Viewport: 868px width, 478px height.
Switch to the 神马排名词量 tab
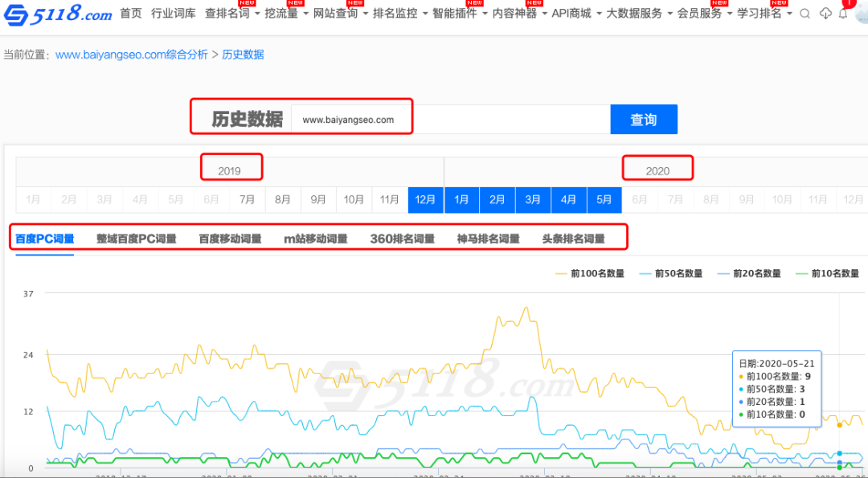coord(489,239)
